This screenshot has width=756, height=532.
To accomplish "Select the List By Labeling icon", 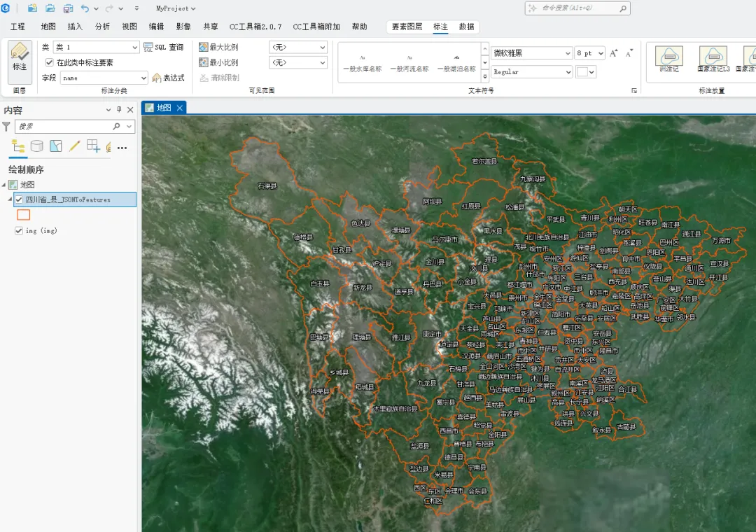I will point(108,146).
